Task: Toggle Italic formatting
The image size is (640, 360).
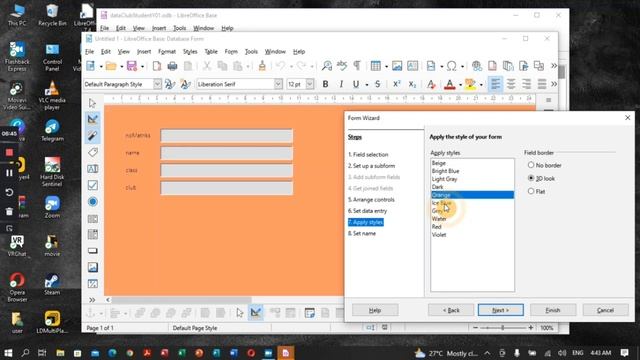Action: [341, 84]
